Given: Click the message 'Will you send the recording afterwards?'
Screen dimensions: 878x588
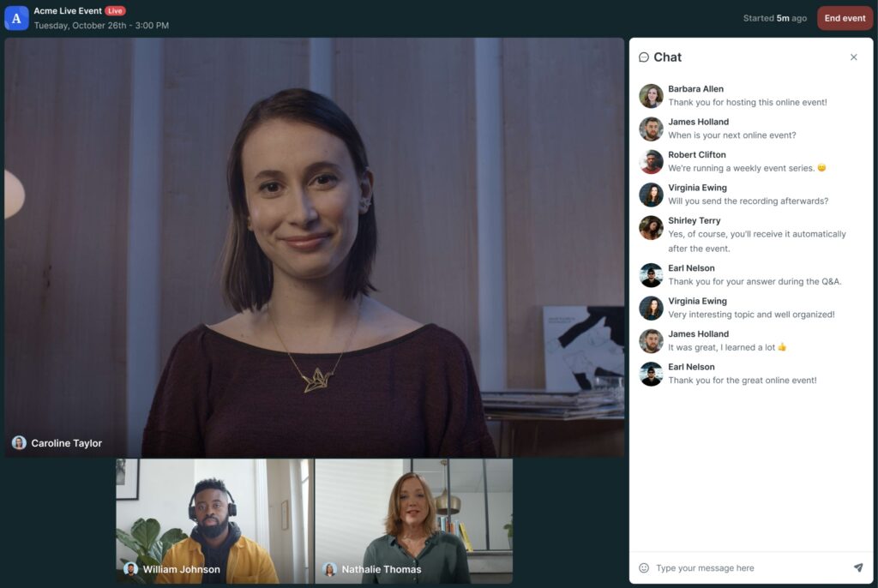Looking at the screenshot, I should tap(748, 201).
